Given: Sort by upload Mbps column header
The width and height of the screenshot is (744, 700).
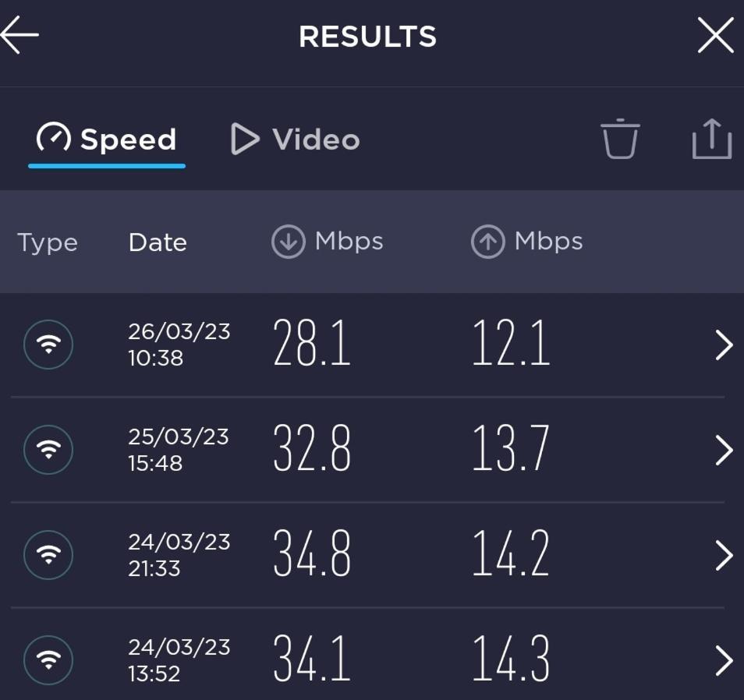Looking at the screenshot, I should (x=526, y=242).
